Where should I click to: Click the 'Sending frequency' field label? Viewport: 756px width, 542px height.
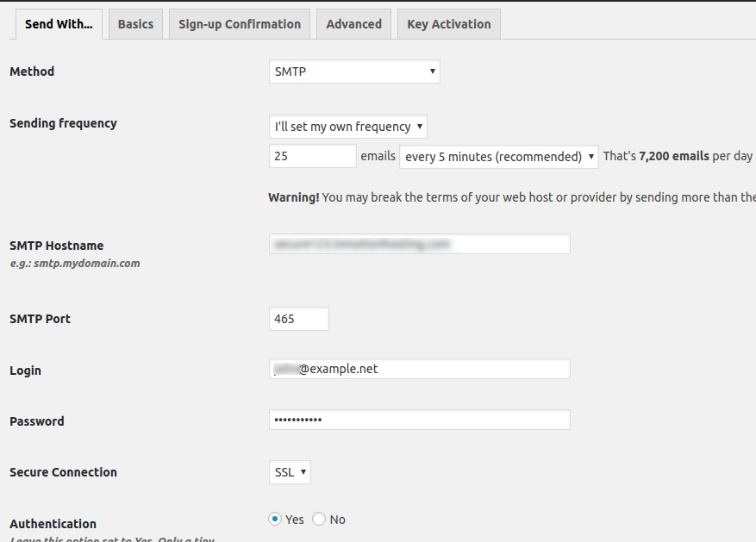(63, 123)
